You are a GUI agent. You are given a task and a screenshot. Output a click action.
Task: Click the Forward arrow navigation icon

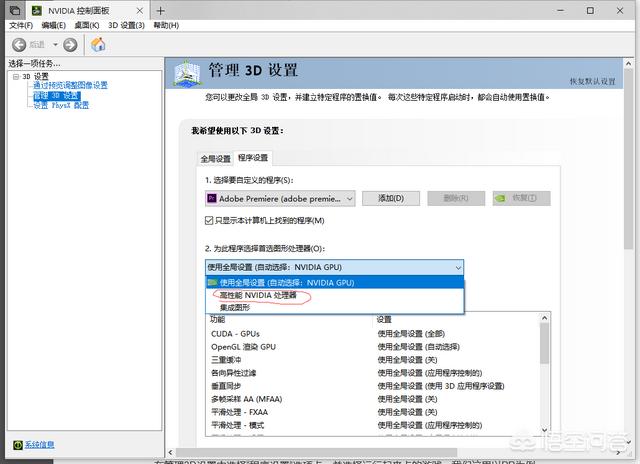coord(70,44)
